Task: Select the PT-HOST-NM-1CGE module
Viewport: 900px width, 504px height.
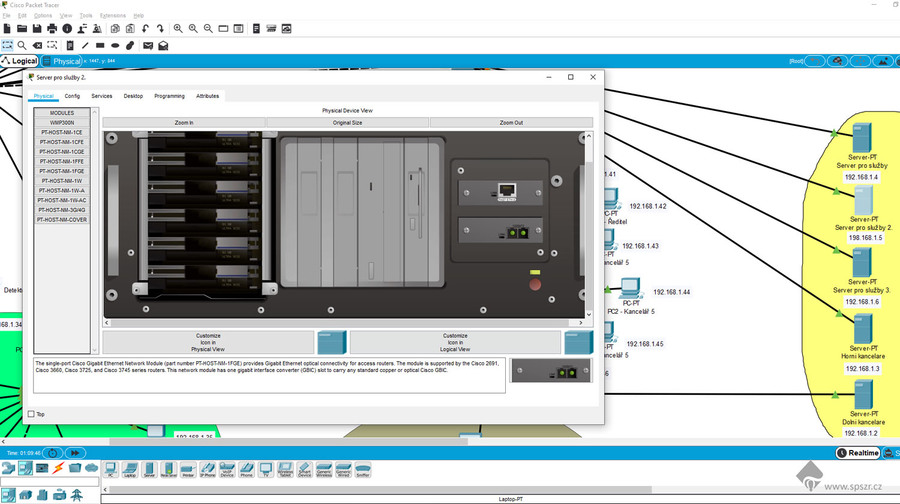Action: (62, 152)
